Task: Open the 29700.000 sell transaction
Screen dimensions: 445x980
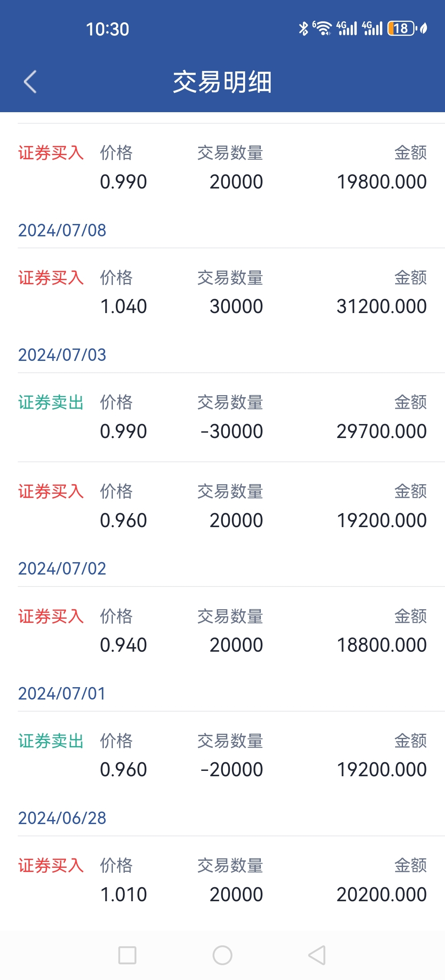Action: pyautogui.click(x=222, y=417)
